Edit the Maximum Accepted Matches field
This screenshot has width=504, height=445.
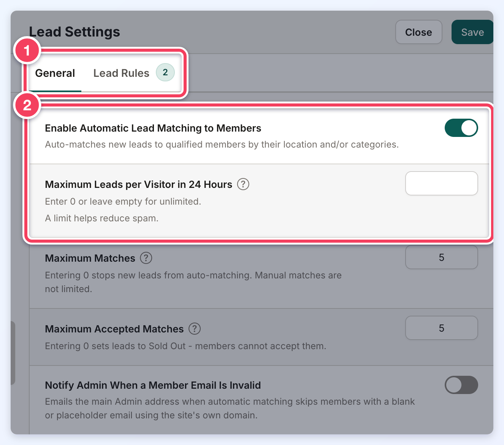[442, 328]
